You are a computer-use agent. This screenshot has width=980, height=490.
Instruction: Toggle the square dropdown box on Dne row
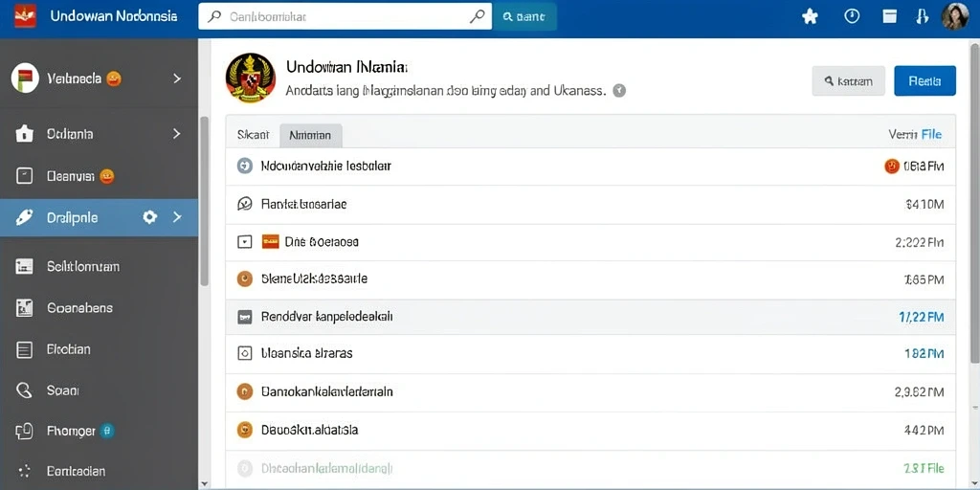point(244,242)
